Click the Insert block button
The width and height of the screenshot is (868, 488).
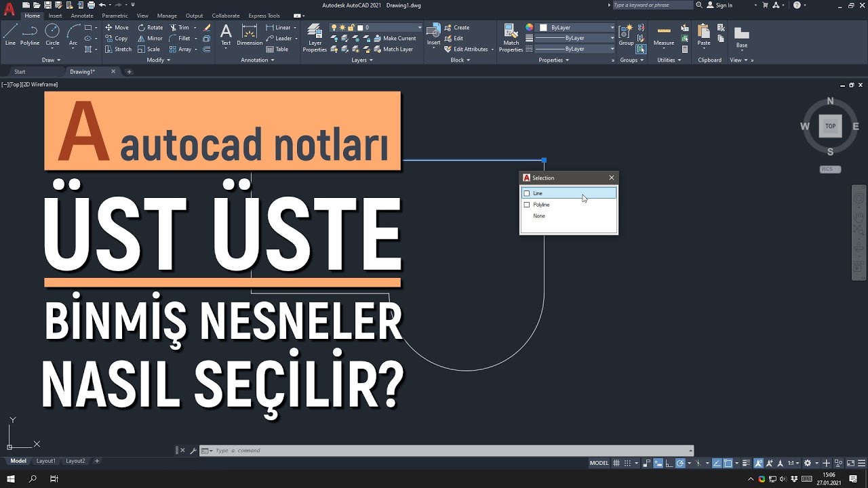[433, 35]
